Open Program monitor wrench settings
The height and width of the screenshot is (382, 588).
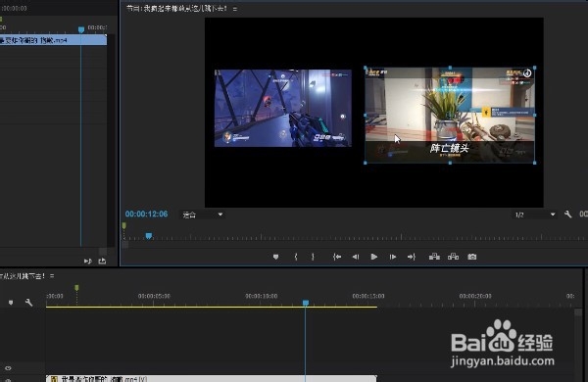coord(567,215)
